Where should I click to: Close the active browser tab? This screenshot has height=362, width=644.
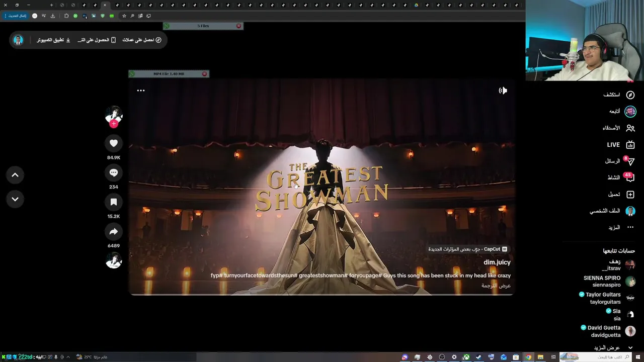point(105,5)
